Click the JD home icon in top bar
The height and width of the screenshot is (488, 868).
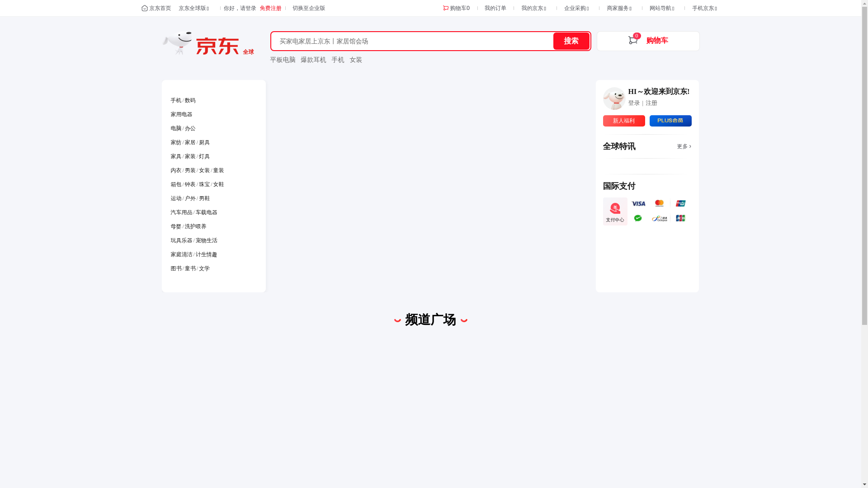[x=145, y=8]
